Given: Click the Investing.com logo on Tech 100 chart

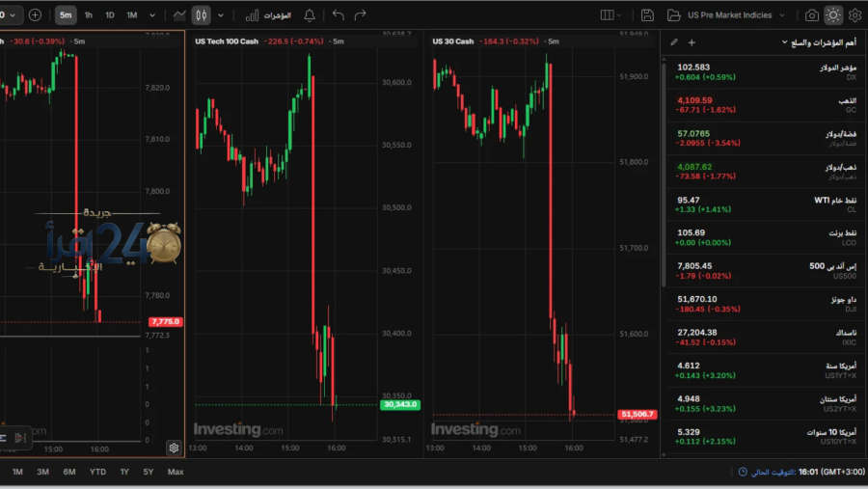Looking at the screenshot, I should click(x=238, y=429).
